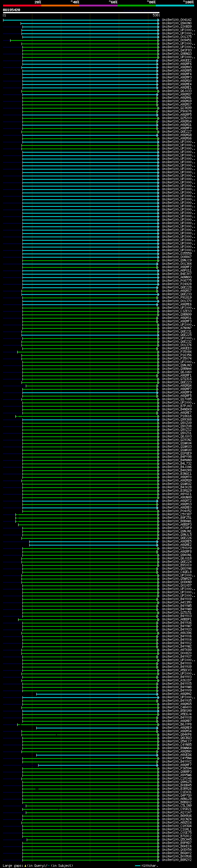197x868 pixels.
Task: Click hit label UniRef100_Q6JU33
Action: (177, 91)
